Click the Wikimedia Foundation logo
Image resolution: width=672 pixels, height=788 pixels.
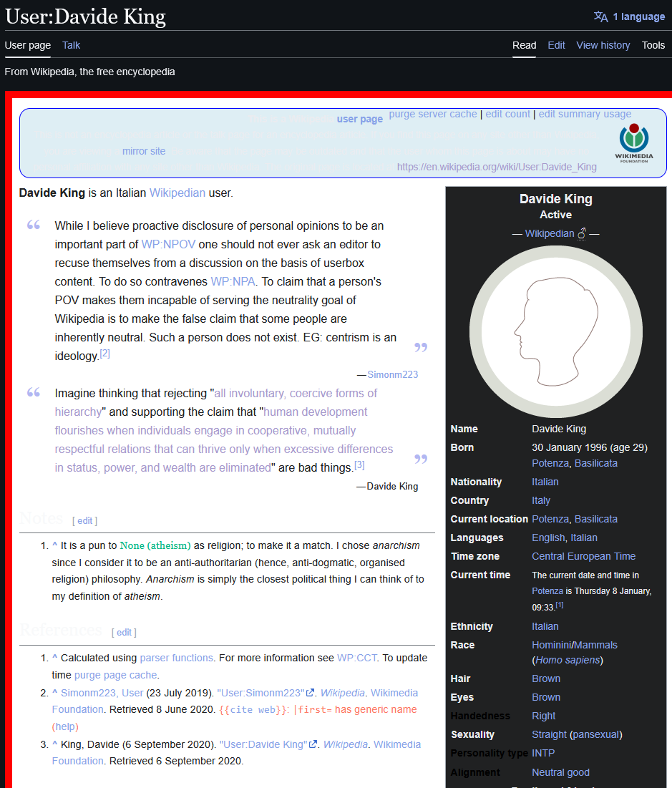(x=634, y=143)
